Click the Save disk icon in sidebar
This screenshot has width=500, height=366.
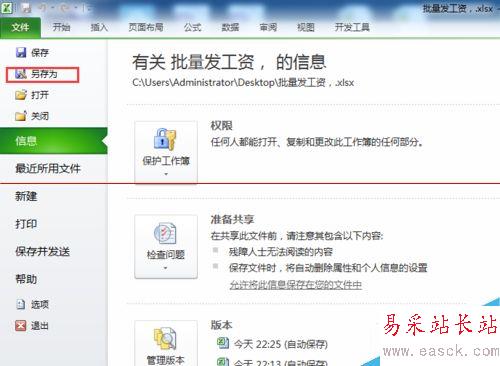point(21,52)
